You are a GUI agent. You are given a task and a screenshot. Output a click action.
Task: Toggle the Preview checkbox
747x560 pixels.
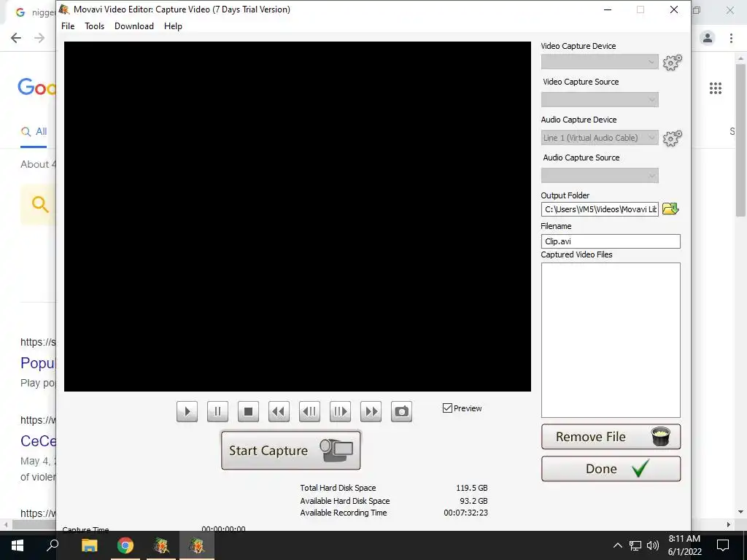click(x=447, y=408)
